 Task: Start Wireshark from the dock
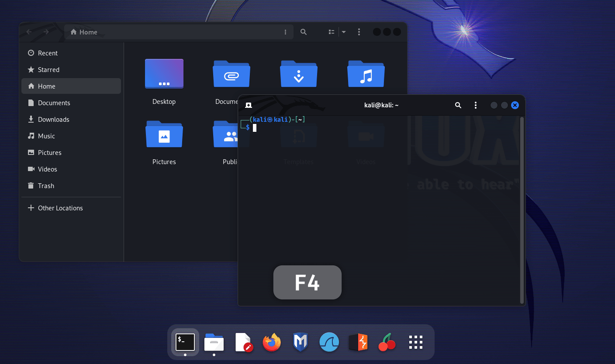pos(329,342)
